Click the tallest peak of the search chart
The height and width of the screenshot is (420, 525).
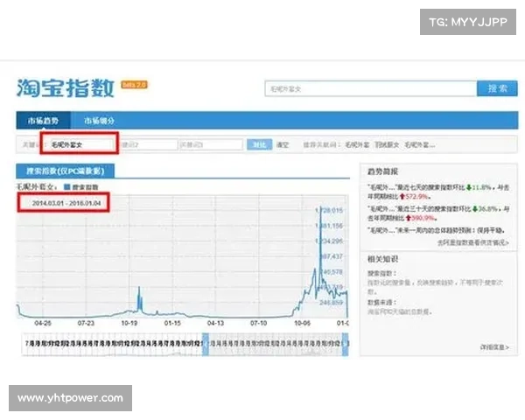coord(321,208)
